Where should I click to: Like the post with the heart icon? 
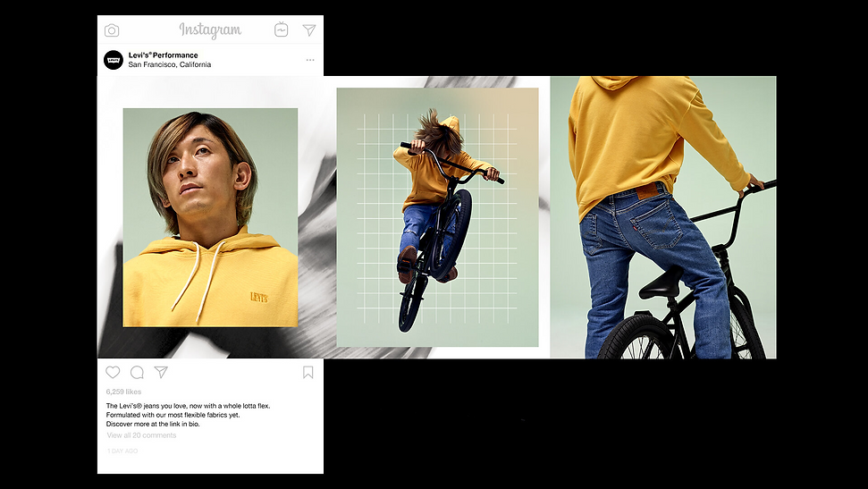pyautogui.click(x=113, y=372)
